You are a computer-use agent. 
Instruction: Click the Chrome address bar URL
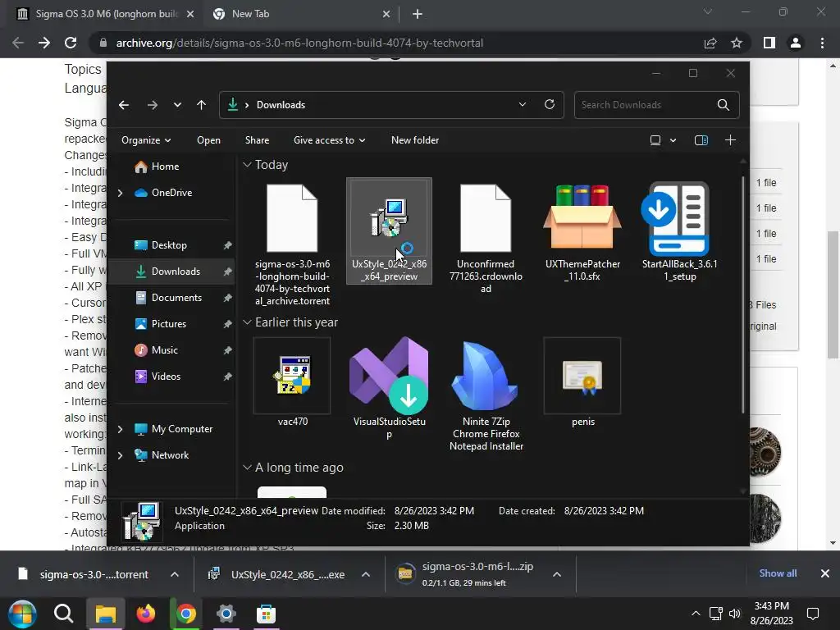(x=299, y=43)
